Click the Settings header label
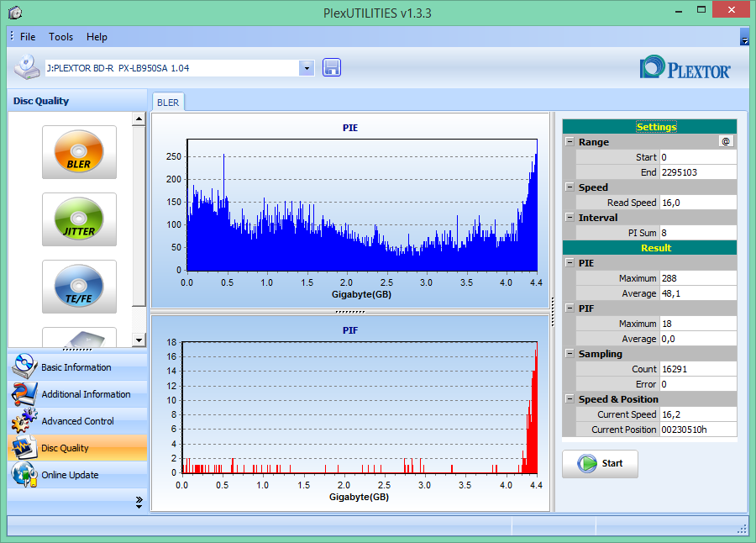 click(656, 126)
